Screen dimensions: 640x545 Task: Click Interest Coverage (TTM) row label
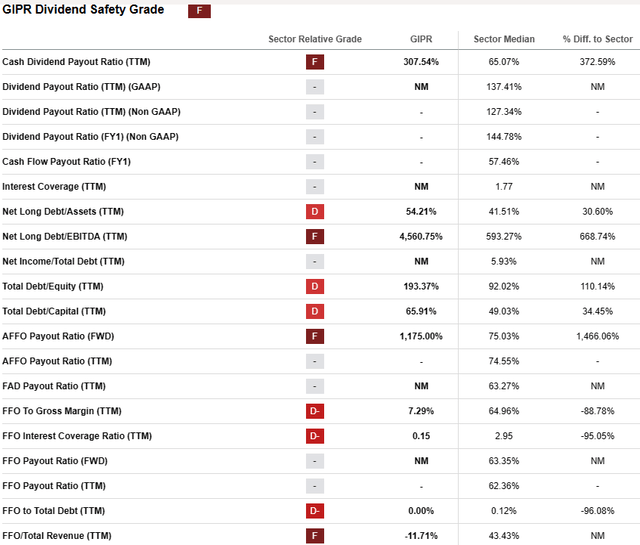[x=54, y=187]
